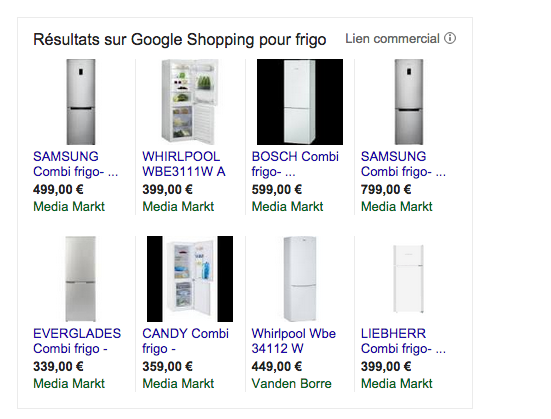Open the Samsung fridge image priced 799,00 €

(x=409, y=102)
